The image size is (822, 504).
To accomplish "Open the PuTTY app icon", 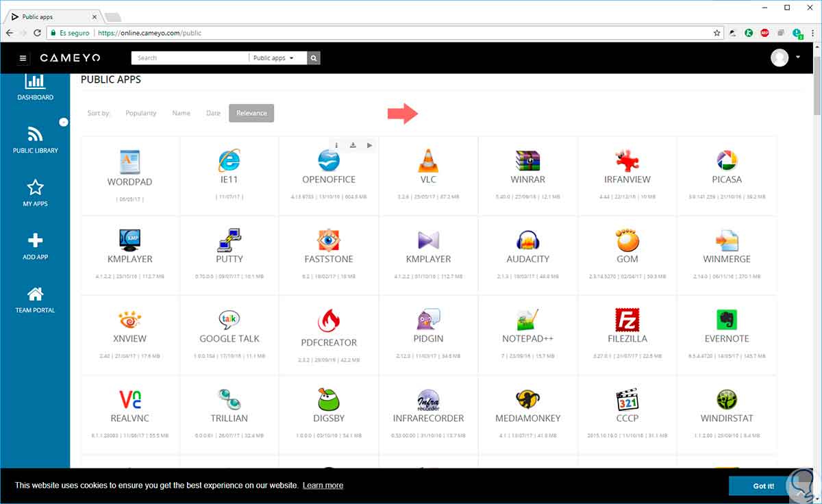I will [229, 240].
